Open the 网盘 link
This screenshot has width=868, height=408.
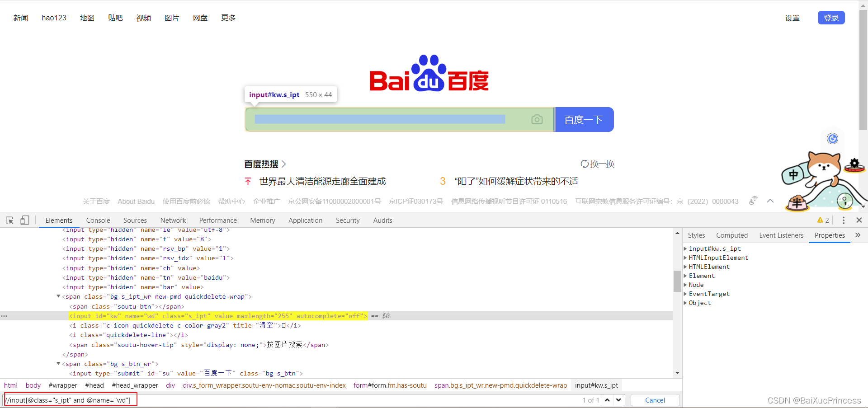200,18
